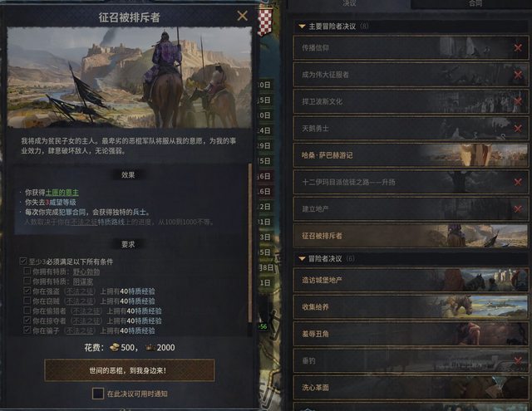
Task: Click the red X icon on 垂钓
Action: (518, 360)
